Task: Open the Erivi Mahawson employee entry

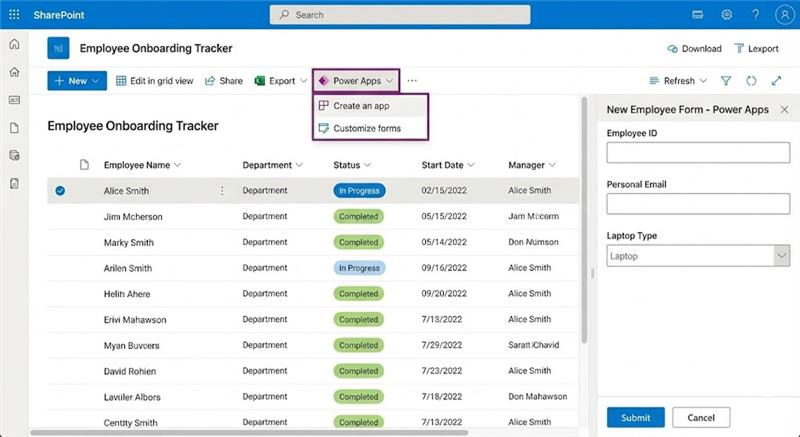Action: (x=135, y=320)
